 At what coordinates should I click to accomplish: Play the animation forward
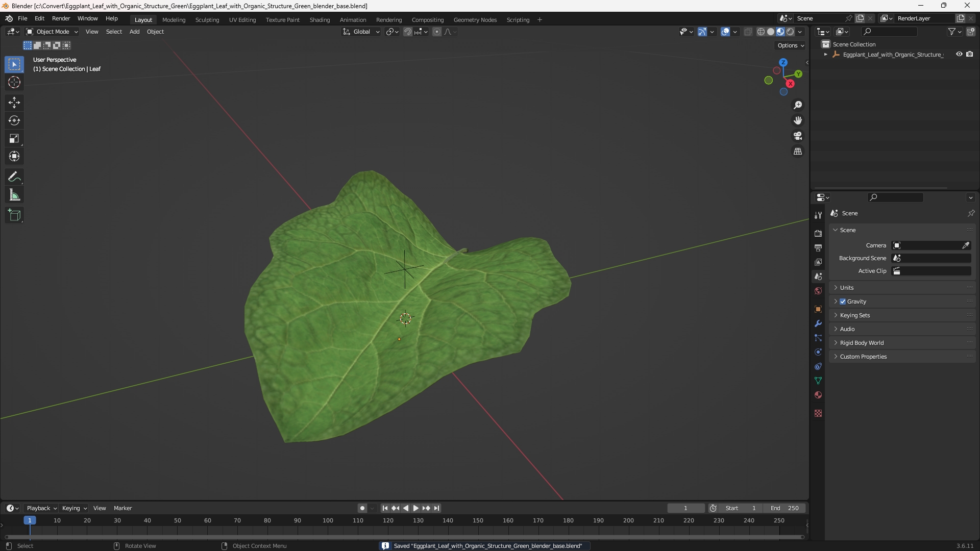pos(416,508)
